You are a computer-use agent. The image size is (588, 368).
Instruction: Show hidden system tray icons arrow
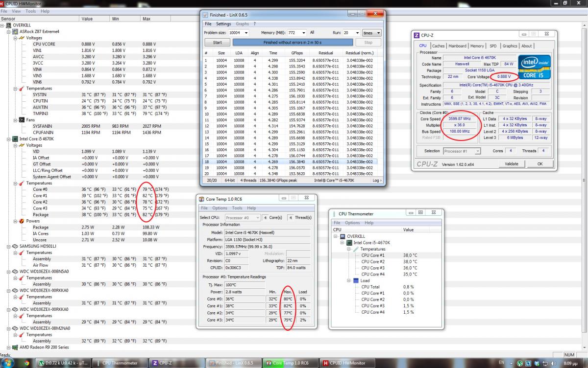coord(512,363)
